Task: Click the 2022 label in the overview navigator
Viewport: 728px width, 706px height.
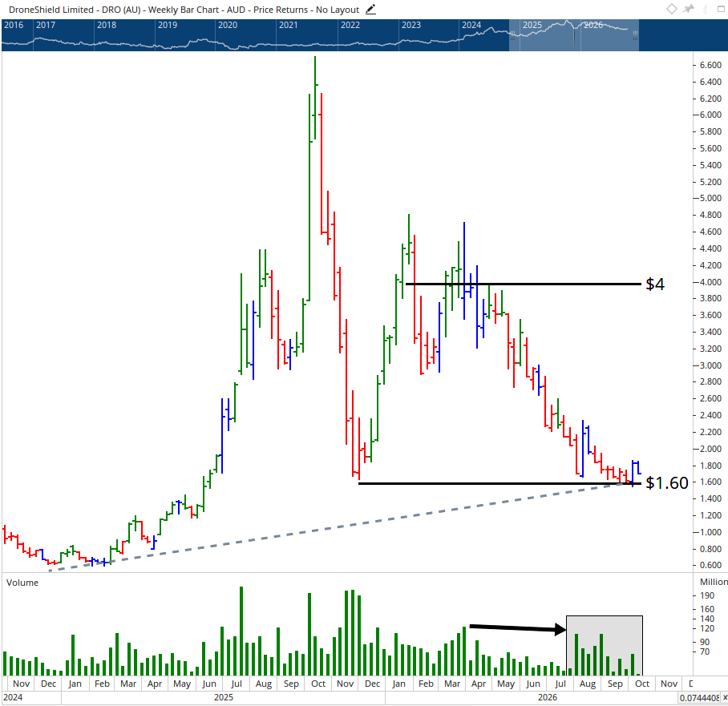Action: pyautogui.click(x=350, y=25)
